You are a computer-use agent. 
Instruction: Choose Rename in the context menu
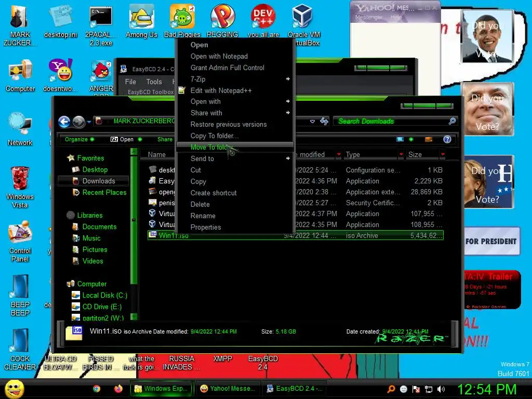tap(234, 216)
